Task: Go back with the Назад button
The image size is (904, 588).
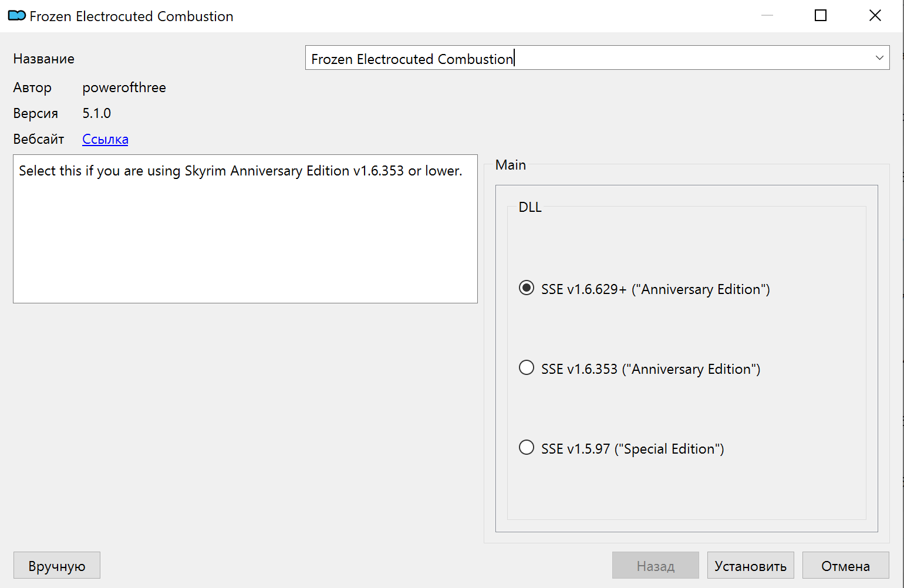Action: coord(655,566)
